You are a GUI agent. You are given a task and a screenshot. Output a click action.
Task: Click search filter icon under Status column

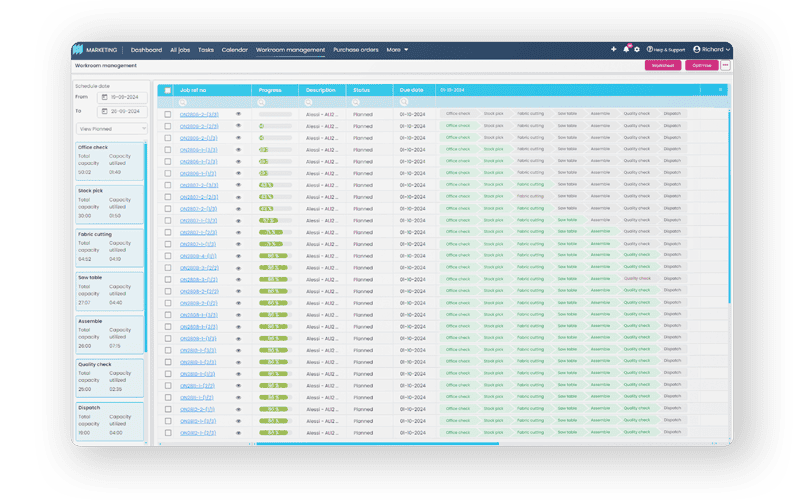356,102
